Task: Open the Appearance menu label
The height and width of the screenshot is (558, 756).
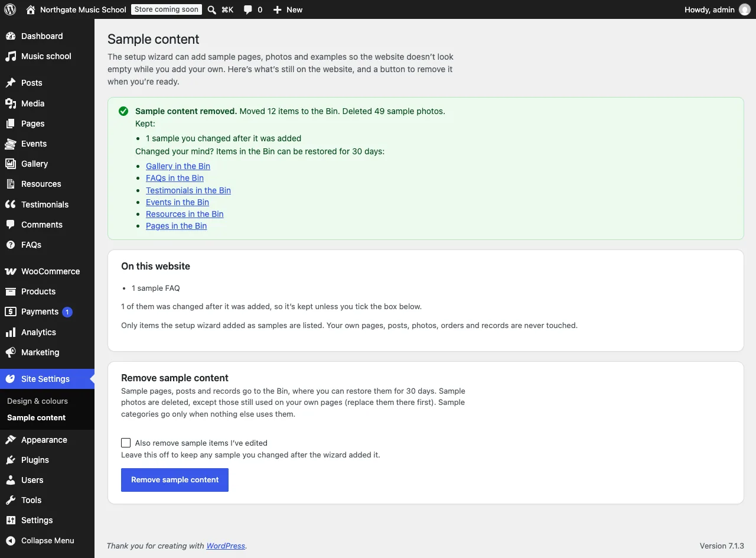Action: click(44, 440)
